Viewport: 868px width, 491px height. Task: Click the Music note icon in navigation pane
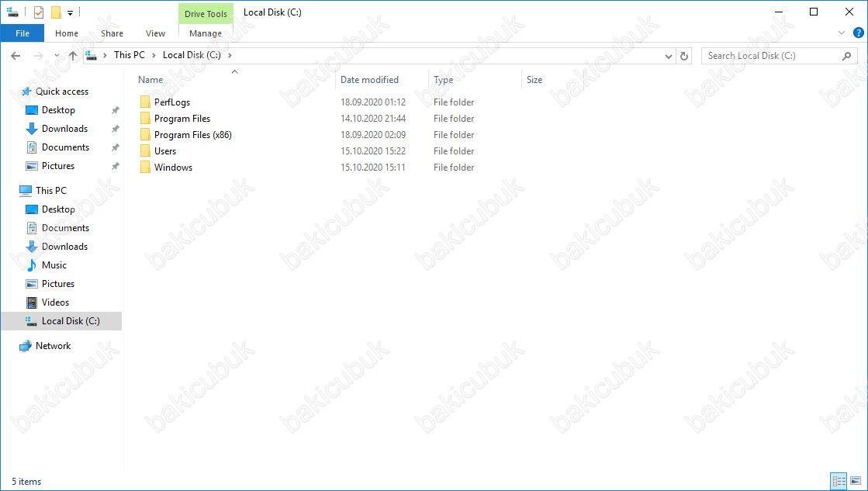pyautogui.click(x=32, y=265)
